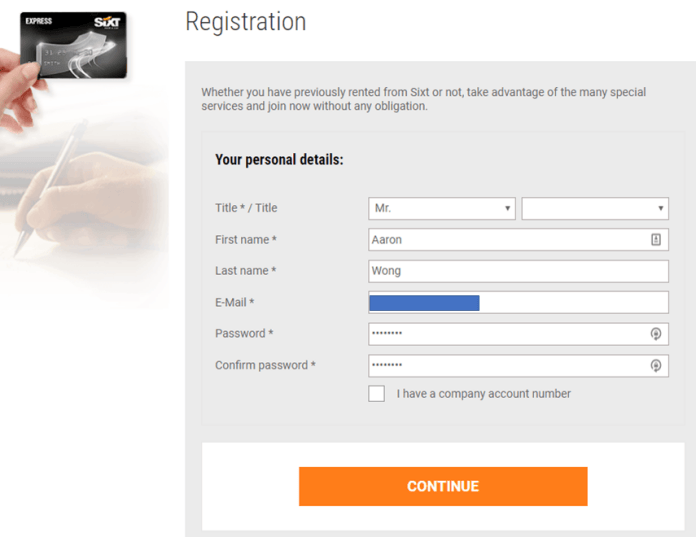Screen dimensions: 696x537
Task: Click the 'Your personal details:' heading
Action: point(279,159)
